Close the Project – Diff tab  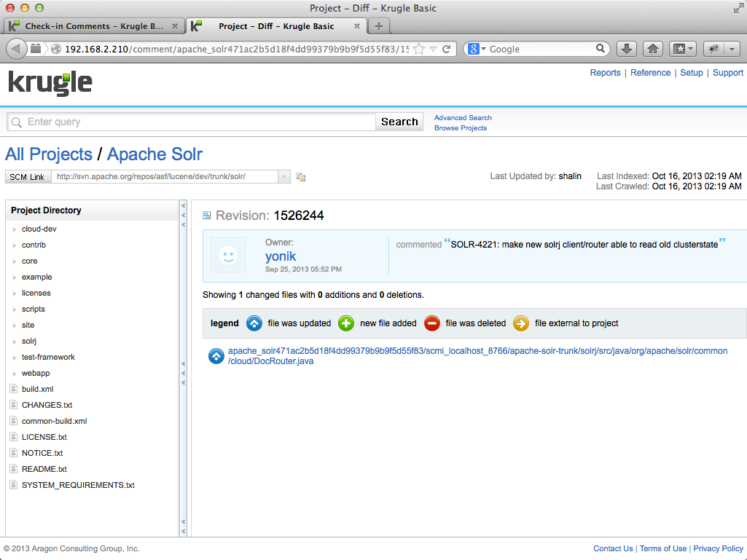(357, 26)
